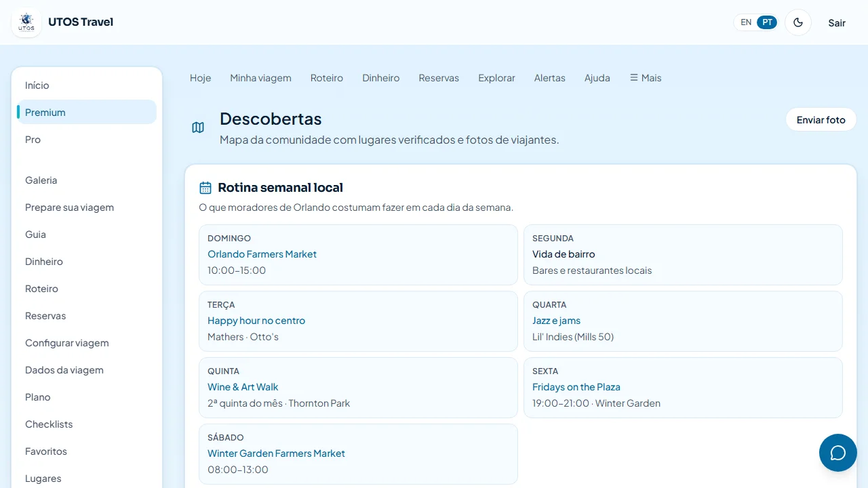
Task: Click Sair to log out
Action: coord(837,23)
